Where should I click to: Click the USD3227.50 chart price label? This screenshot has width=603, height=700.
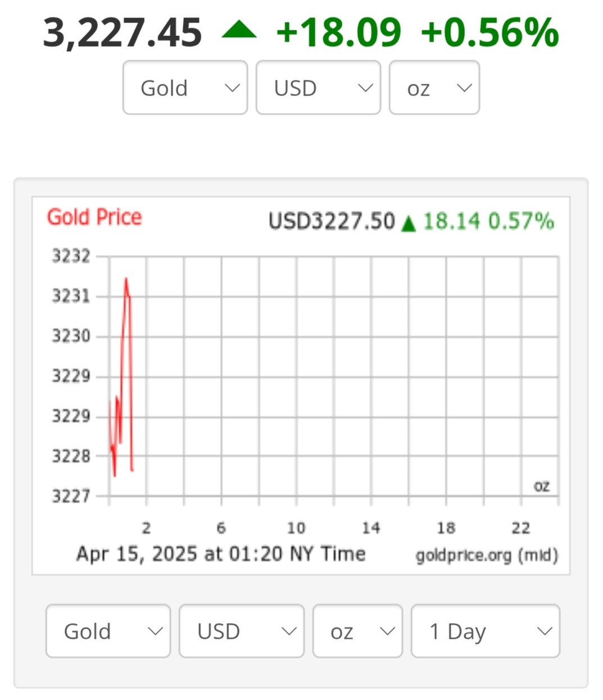coord(332,221)
